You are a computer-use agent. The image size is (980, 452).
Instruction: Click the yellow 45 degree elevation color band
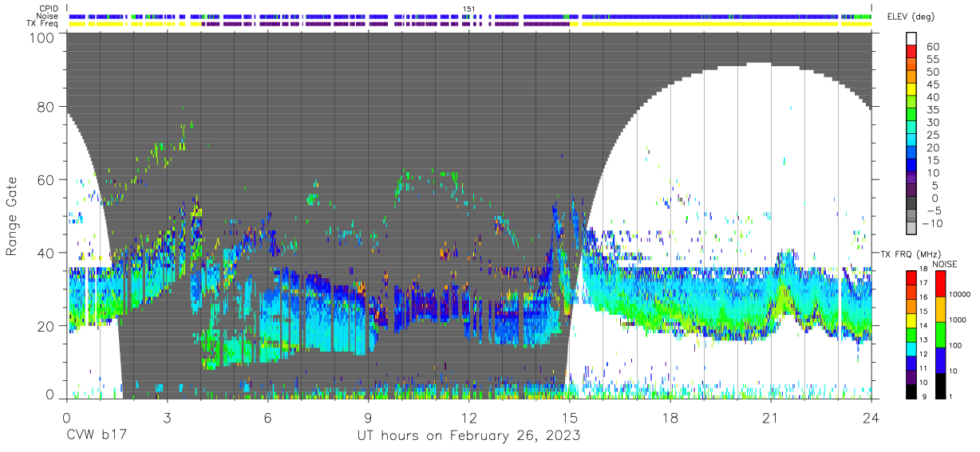pyautogui.click(x=911, y=90)
